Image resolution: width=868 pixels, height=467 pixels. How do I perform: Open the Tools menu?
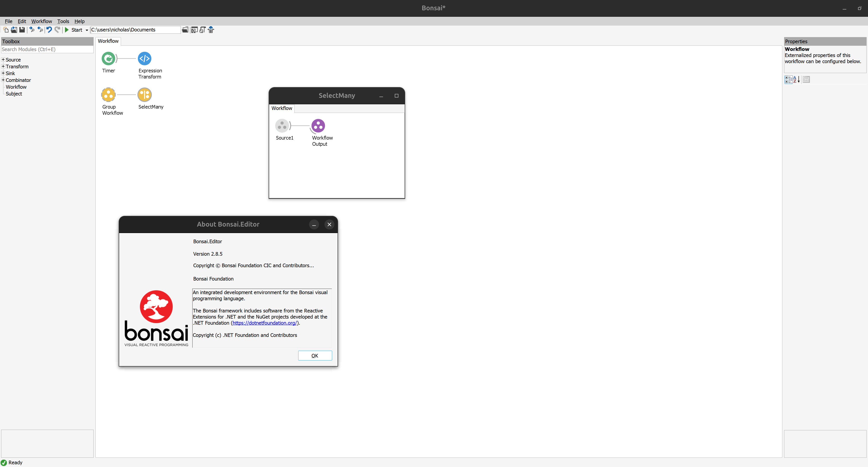pyautogui.click(x=63, y=21)
